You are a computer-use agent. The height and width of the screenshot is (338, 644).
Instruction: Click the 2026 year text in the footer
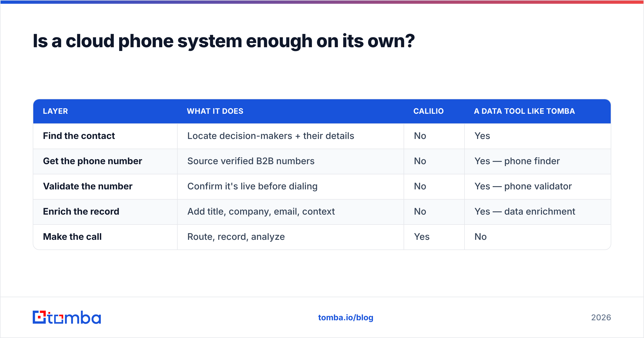tap(601, 318)
